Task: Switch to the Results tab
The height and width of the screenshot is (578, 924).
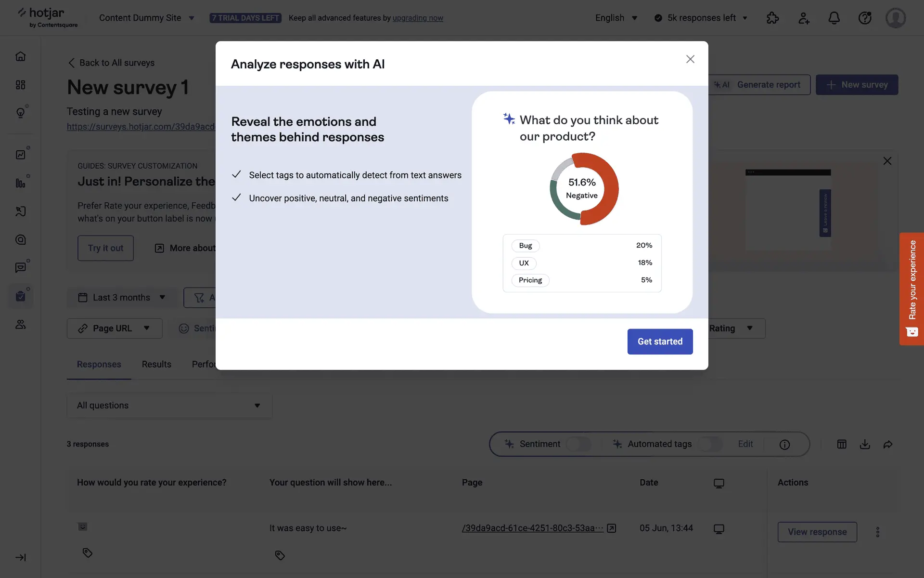Action: click(x=156, y=365)
